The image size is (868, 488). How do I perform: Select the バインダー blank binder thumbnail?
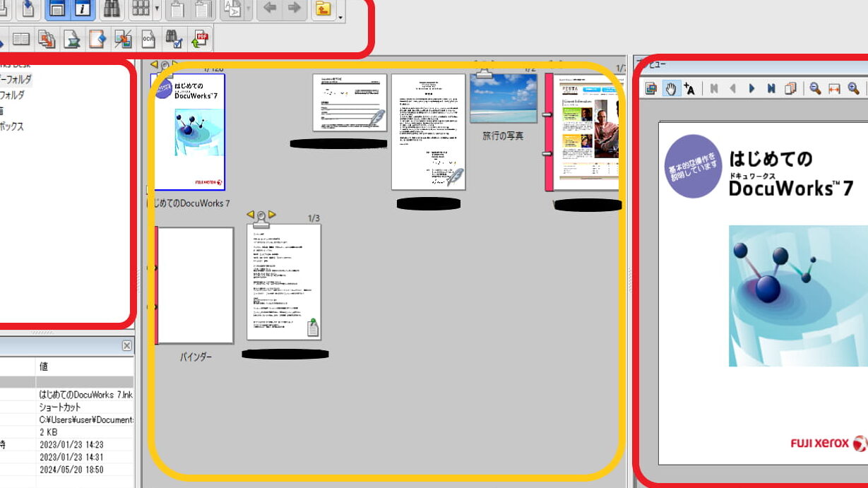[x=194, y=285]
